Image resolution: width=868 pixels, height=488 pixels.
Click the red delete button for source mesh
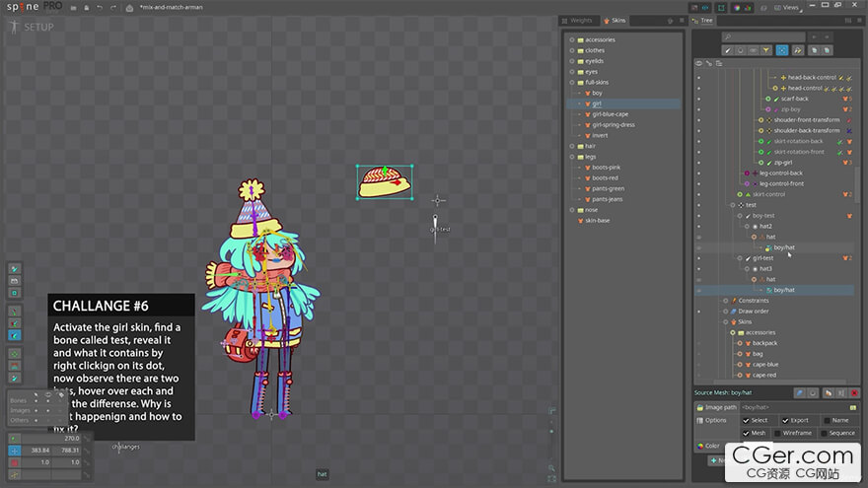(x=853, y=392)
